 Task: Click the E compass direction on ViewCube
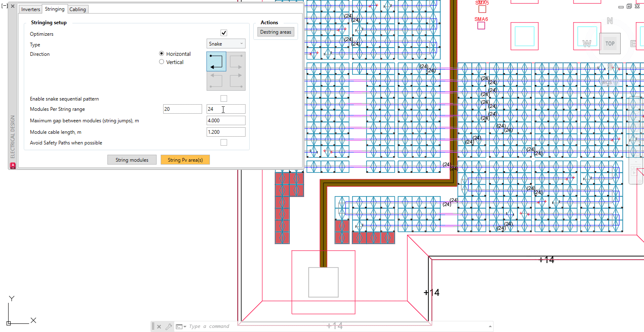(x=633, y=44)
